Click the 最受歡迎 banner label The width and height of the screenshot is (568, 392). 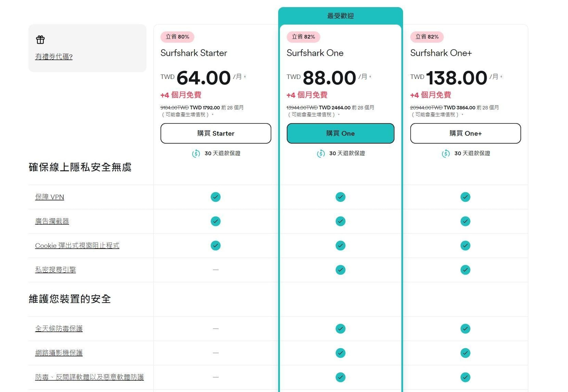coord(340,16)
